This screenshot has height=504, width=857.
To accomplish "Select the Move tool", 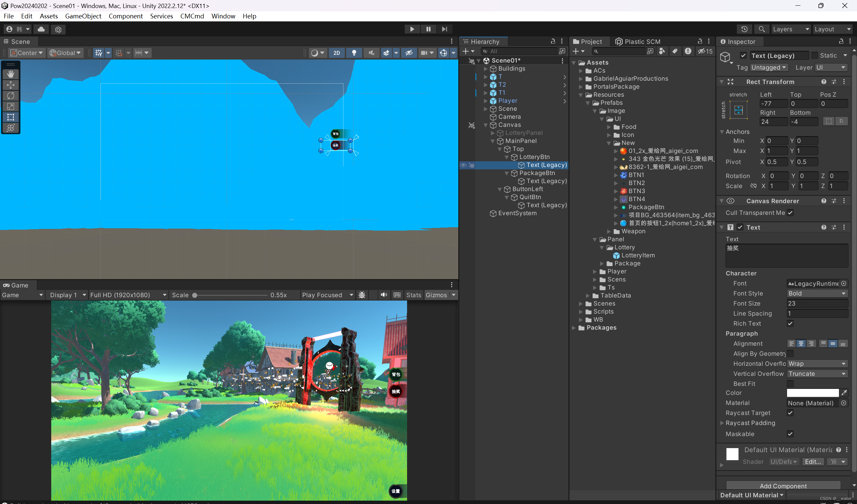I will [10, 85].
